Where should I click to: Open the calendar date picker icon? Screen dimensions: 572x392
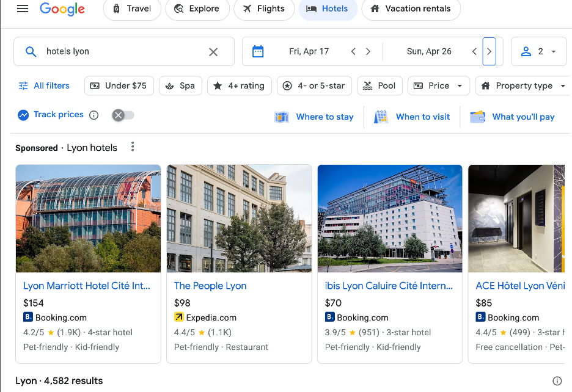coord(258,51)
